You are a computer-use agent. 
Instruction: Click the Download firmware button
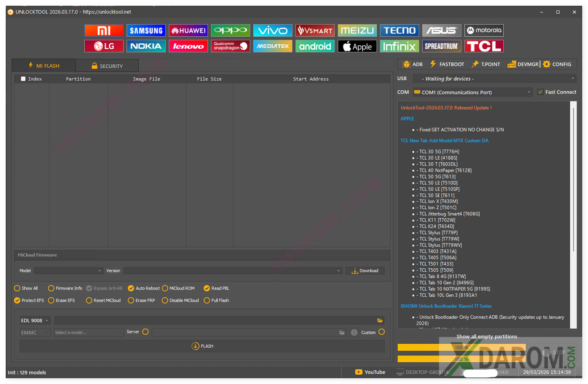(365, 270)
